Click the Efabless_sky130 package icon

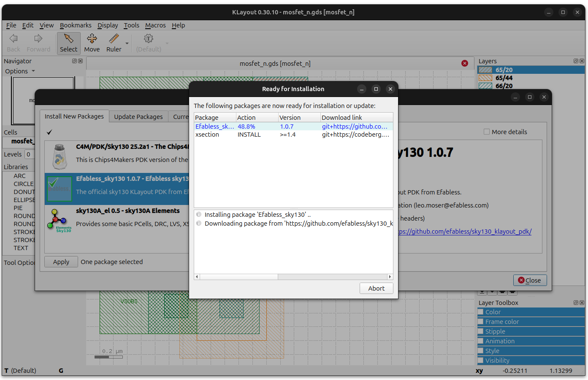pos(59,189)
